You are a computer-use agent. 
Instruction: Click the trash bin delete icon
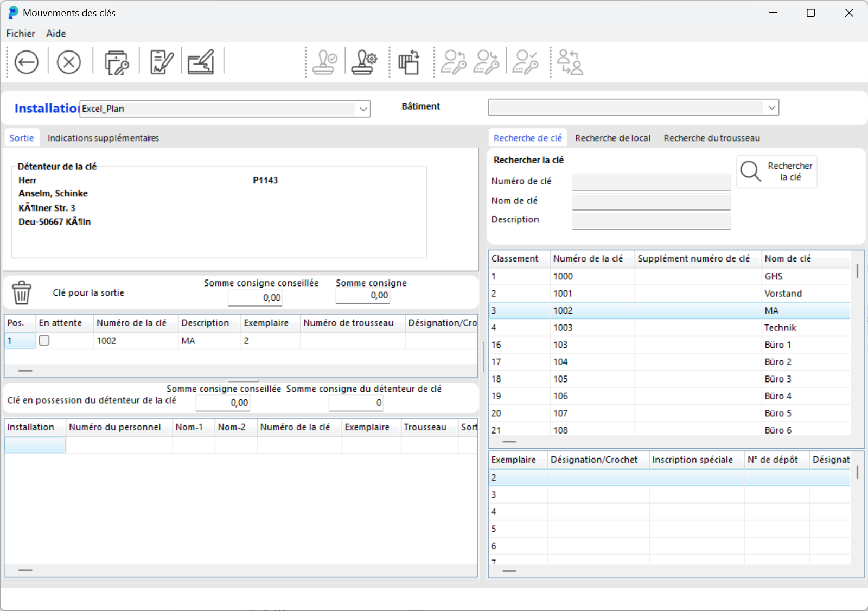(22, 292)
